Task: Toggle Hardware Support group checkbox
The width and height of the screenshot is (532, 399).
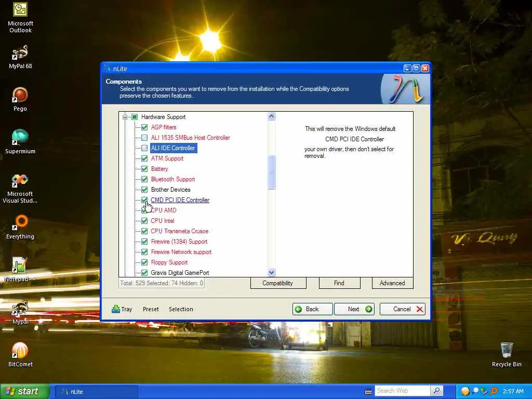Action: 135,117
